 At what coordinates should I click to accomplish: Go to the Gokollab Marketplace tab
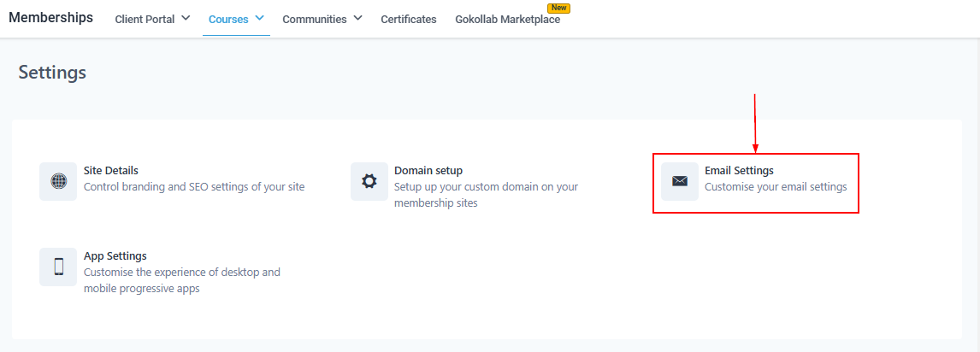coord(507,20)
